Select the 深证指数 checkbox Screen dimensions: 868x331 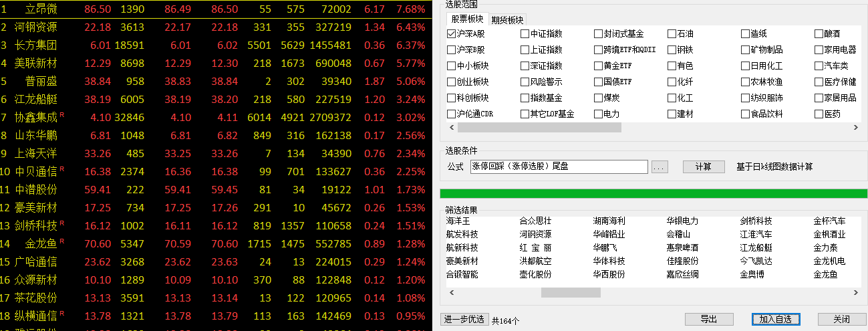525,66
